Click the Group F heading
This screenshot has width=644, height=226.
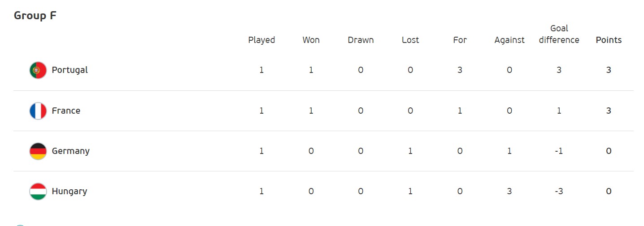tap(35, 16)
